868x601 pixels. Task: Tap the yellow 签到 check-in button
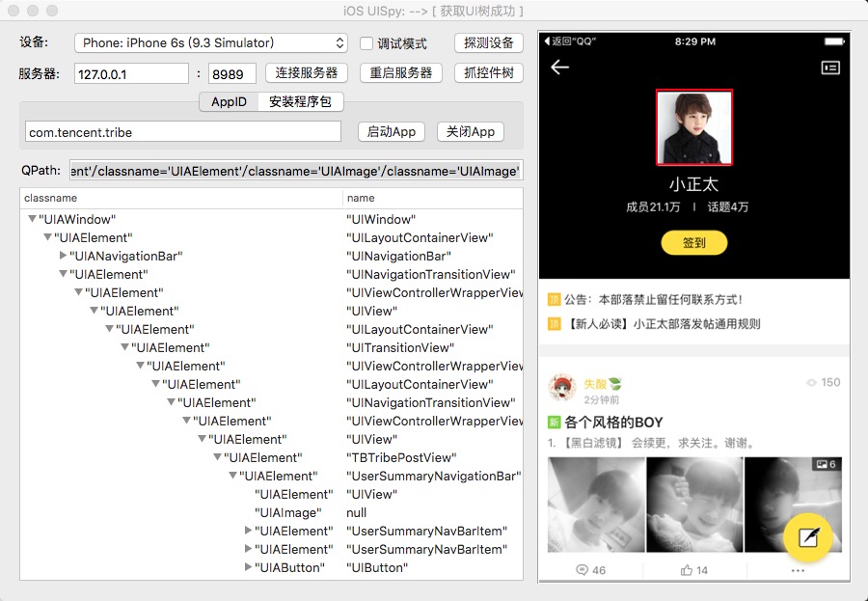point(694,242)
